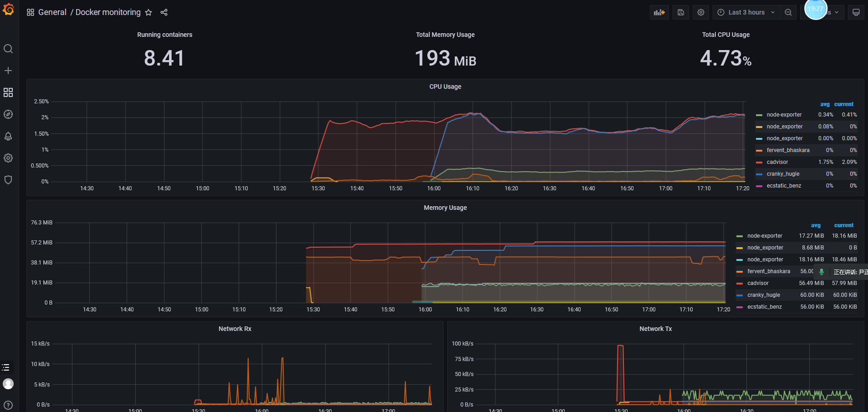Sort CPU Usage legend by avg column
The image size is (868, 412).
[825, 104]
